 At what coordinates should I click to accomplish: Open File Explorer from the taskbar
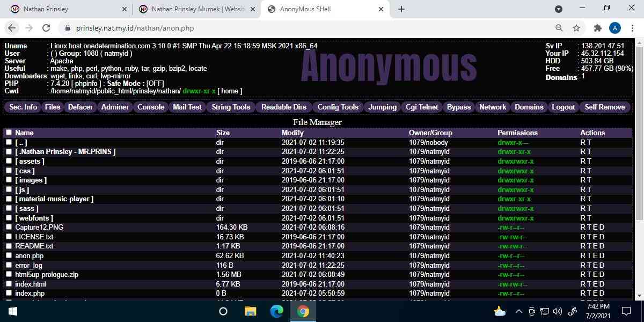tap(251, 311)
